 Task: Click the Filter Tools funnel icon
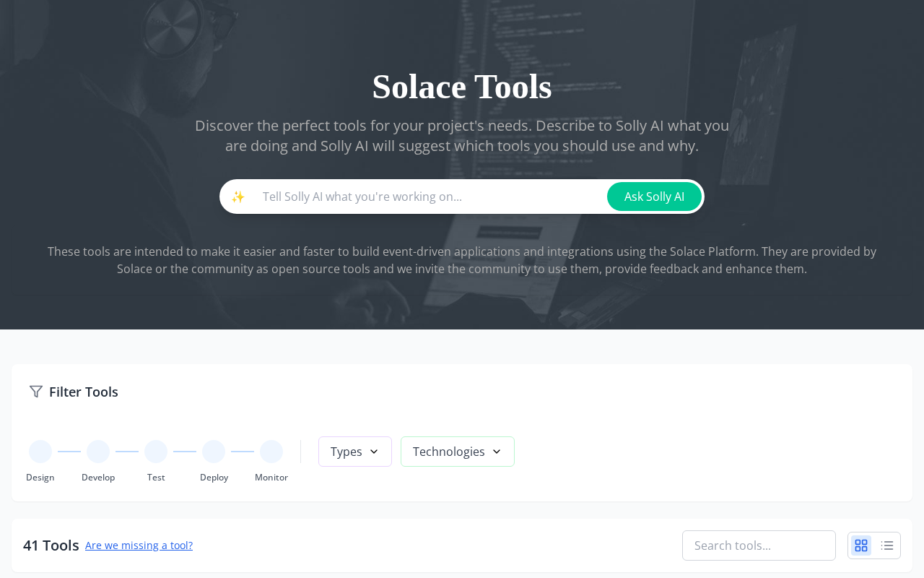coord(36,392)
